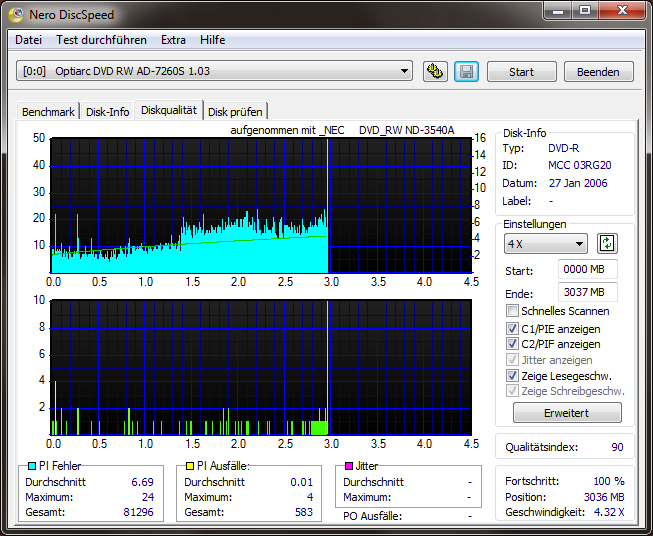The image size is (653, 536).
Task: Click the upper PI error graph
Action: (x=261, y=206)
